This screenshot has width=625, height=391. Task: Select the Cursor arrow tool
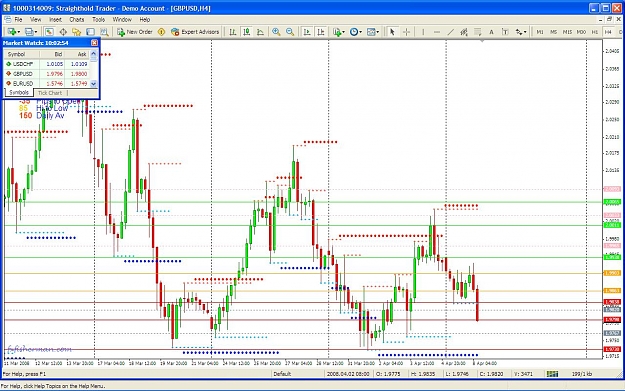coord(392,32)
